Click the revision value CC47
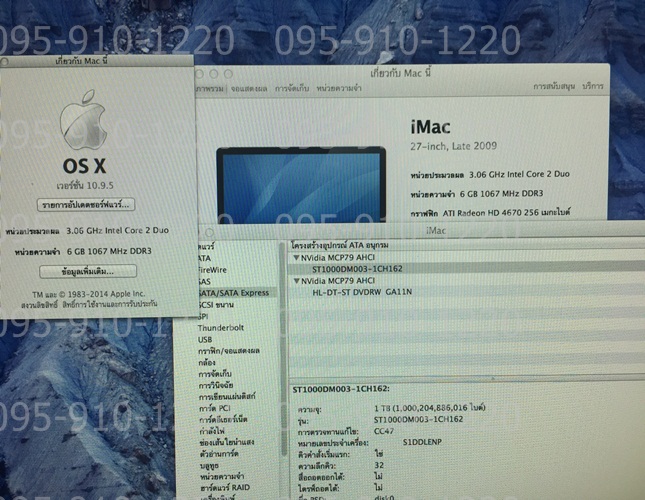Image resolution: width=645 pixels, height=500 pixels. pos(384,431)
